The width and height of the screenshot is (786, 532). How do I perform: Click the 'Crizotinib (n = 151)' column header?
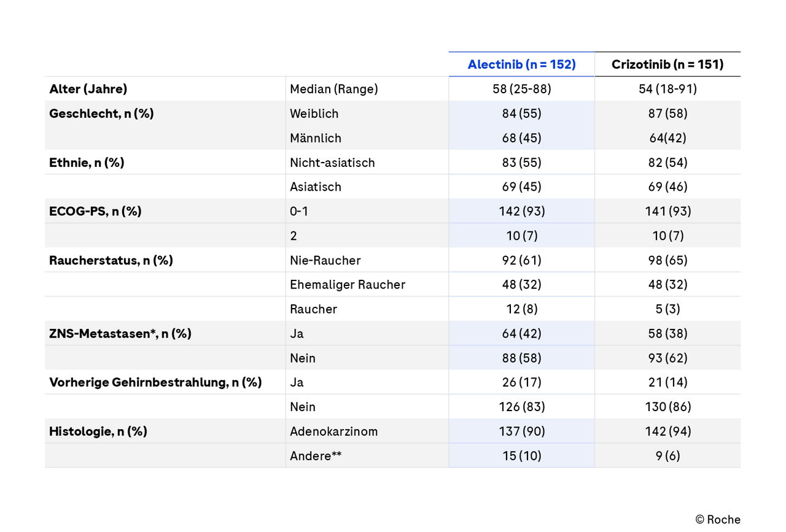(667, 64)
